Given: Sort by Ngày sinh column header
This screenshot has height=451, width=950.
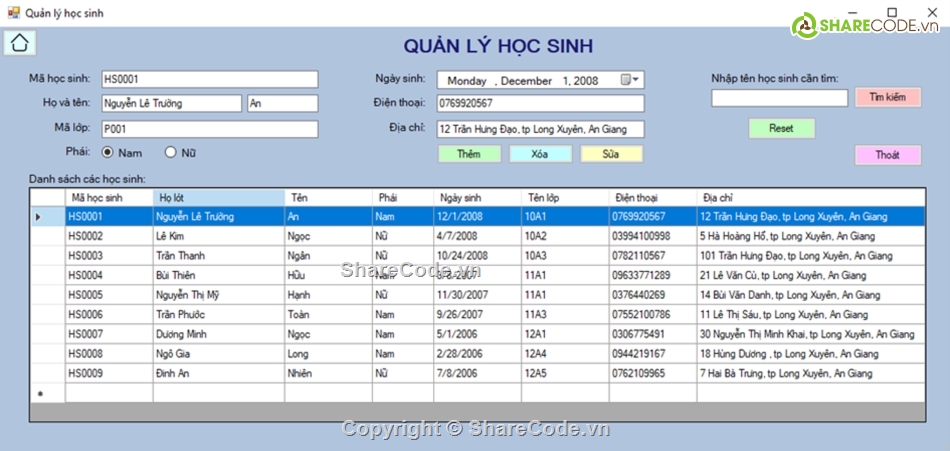Looking at the screenshot, I should (477, 198).
